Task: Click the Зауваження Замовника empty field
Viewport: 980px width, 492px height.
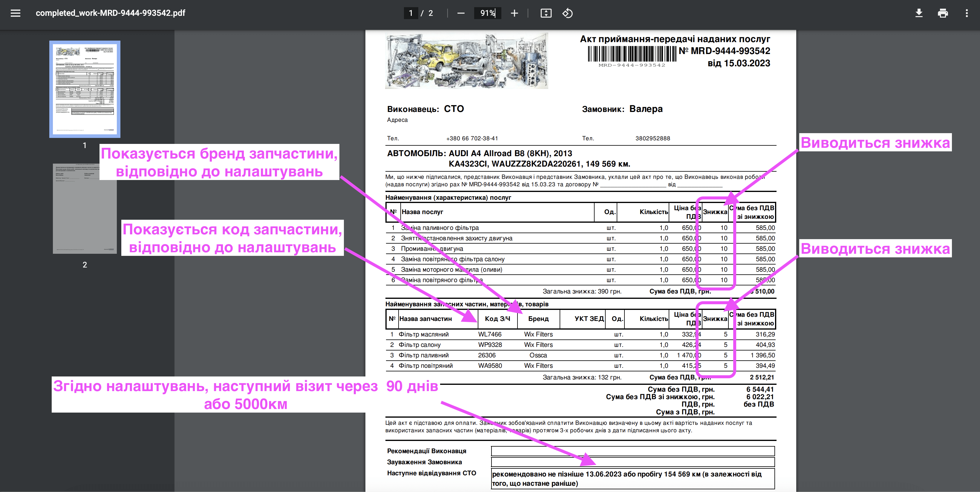Action: 632,462
